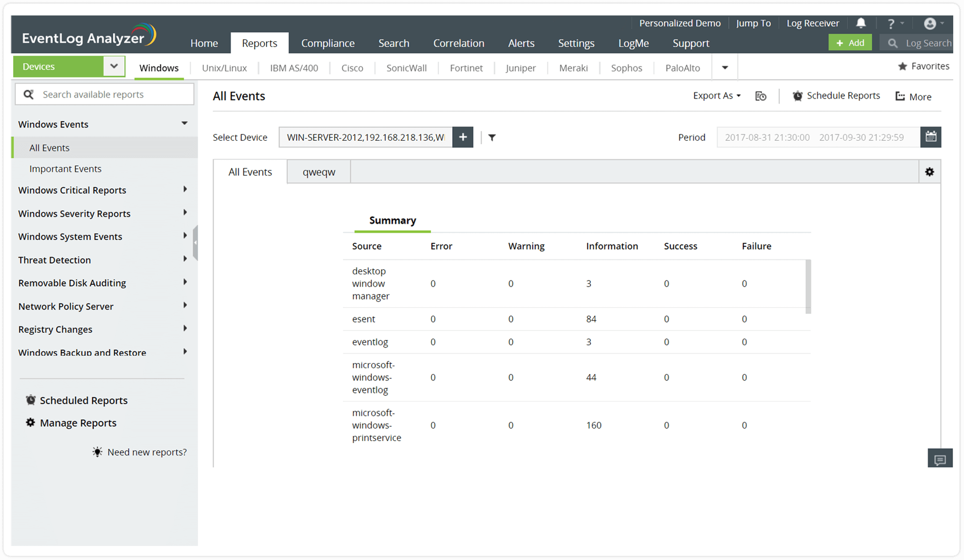This screenshot has height=560, width=964.
Task: Open the calendar period picker icon
Action: pos(930,137)
